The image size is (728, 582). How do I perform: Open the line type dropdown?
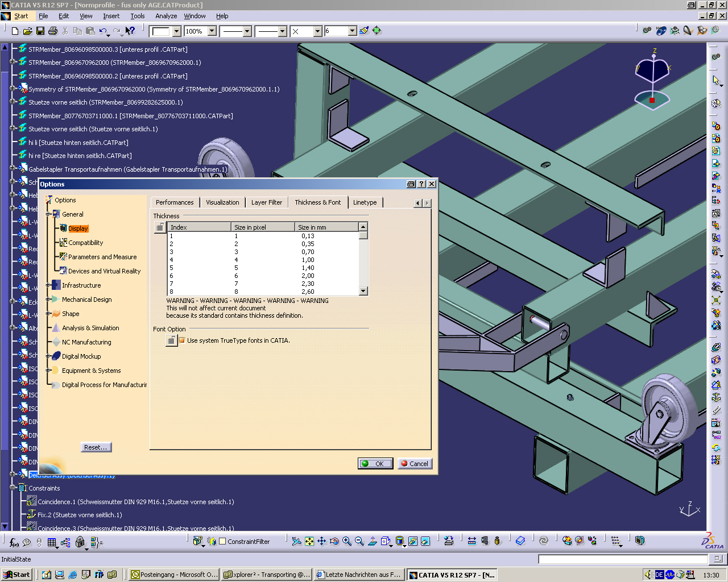[x=283, y=31]
